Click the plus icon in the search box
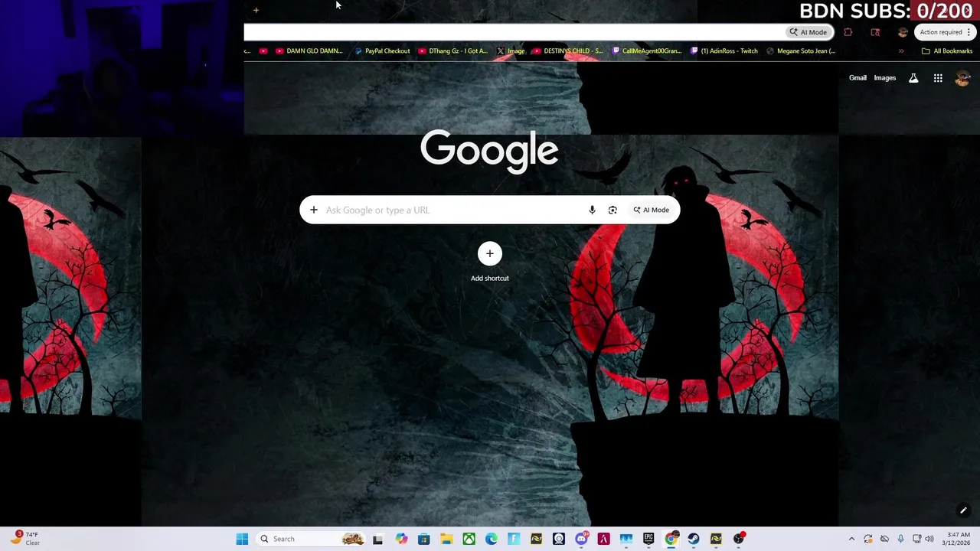 314,210
